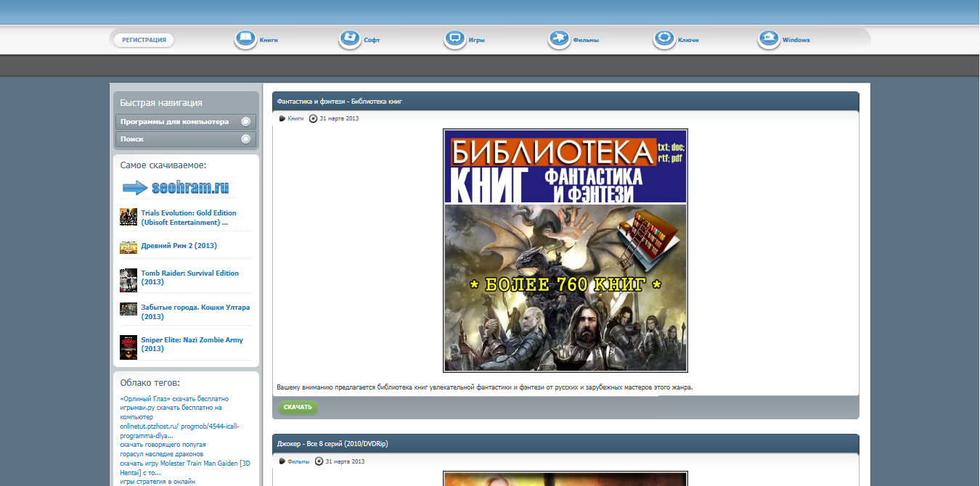Click onlinetut.ptzhost.ru tag link
Screen dimensions: 980x486
click(179, 431)
